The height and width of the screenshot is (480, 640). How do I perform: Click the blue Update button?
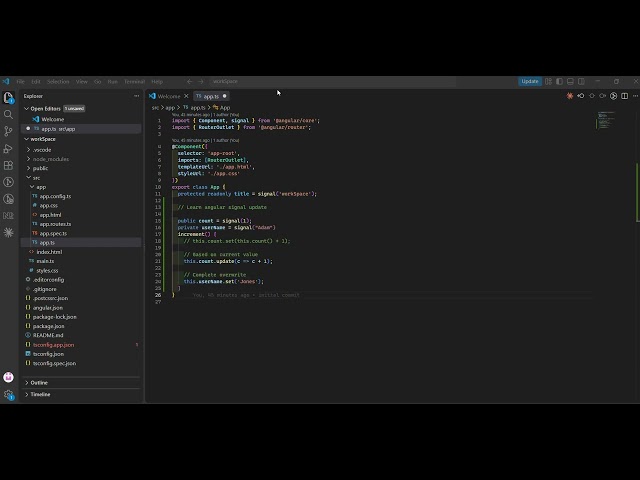[x=530, y=81]
